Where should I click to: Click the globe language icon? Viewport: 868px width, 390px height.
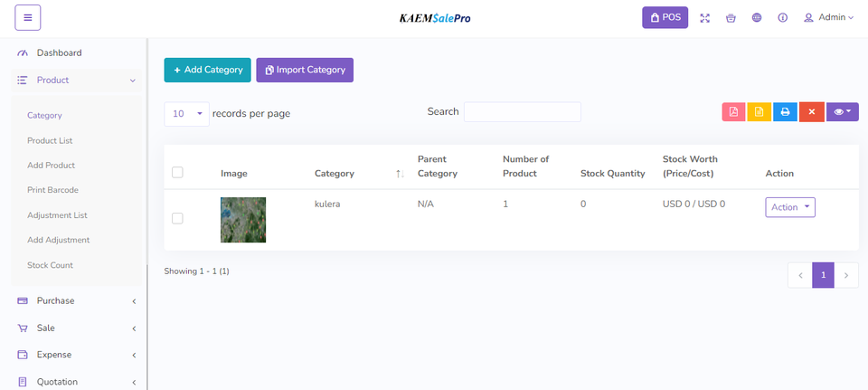[x=756, y=18]
